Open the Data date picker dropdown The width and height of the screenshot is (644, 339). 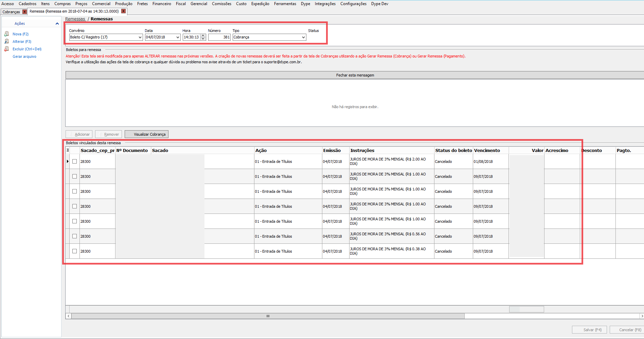178,37
